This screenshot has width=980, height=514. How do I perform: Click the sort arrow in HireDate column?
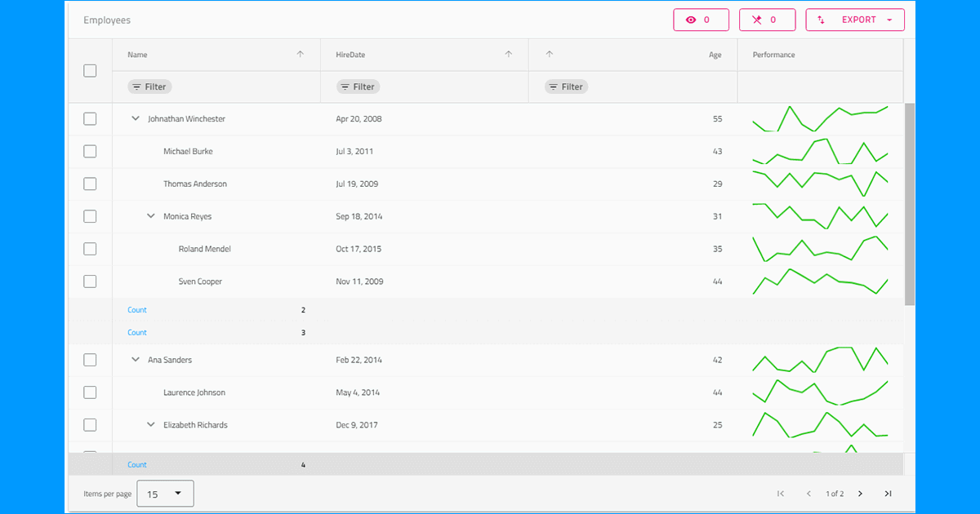509,55
